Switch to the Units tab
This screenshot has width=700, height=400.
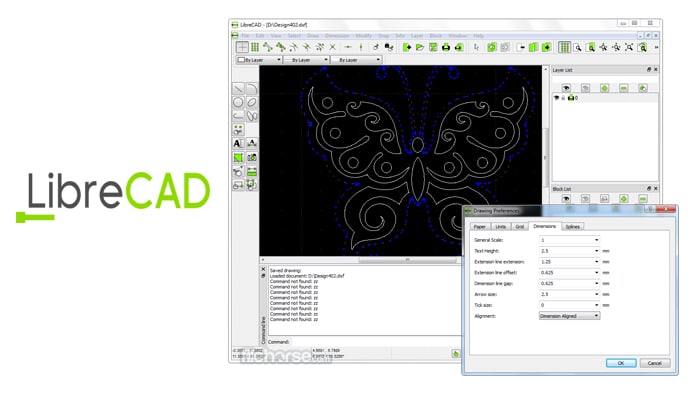point(501,227)
